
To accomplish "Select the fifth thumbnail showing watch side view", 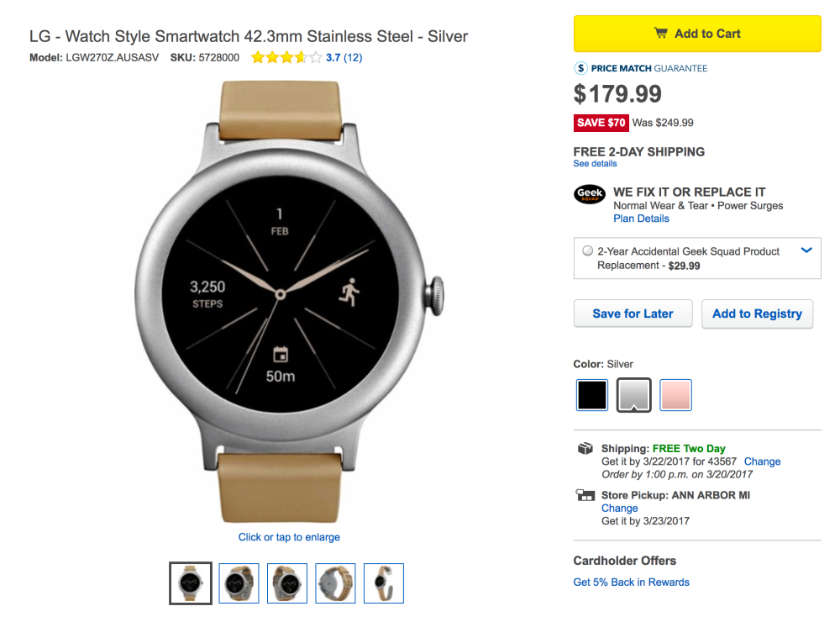I will [x=384, y=583].
